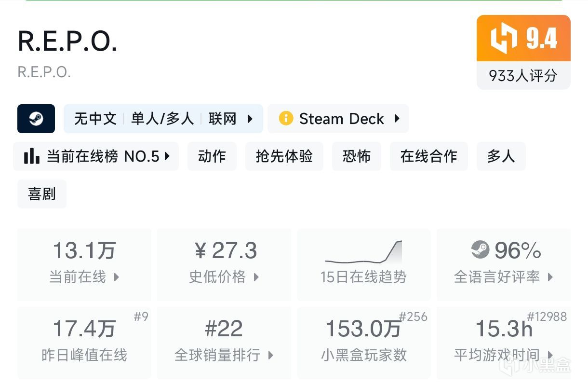
Task: Select the 喜剧 tag
Action: click(42, 194)
